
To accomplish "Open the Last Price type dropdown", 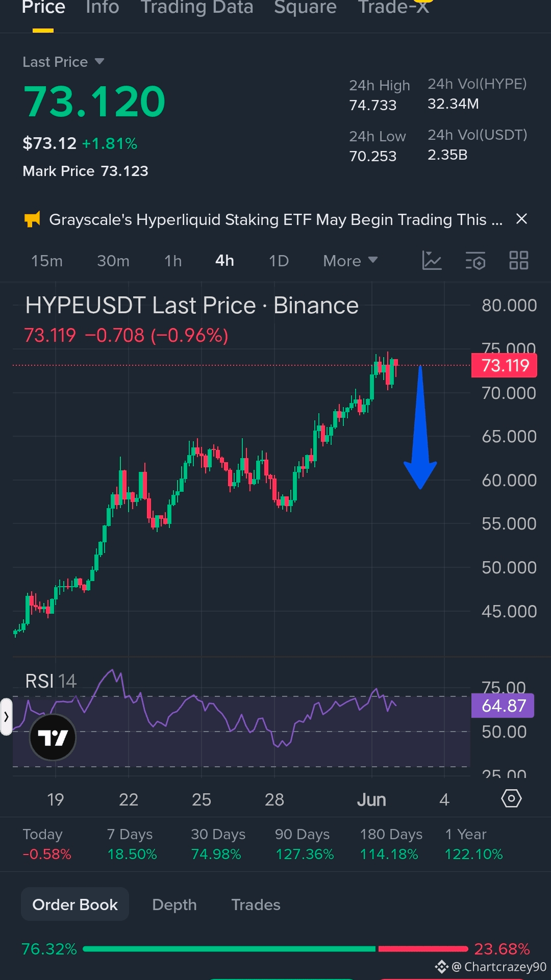I will point(63,62).
